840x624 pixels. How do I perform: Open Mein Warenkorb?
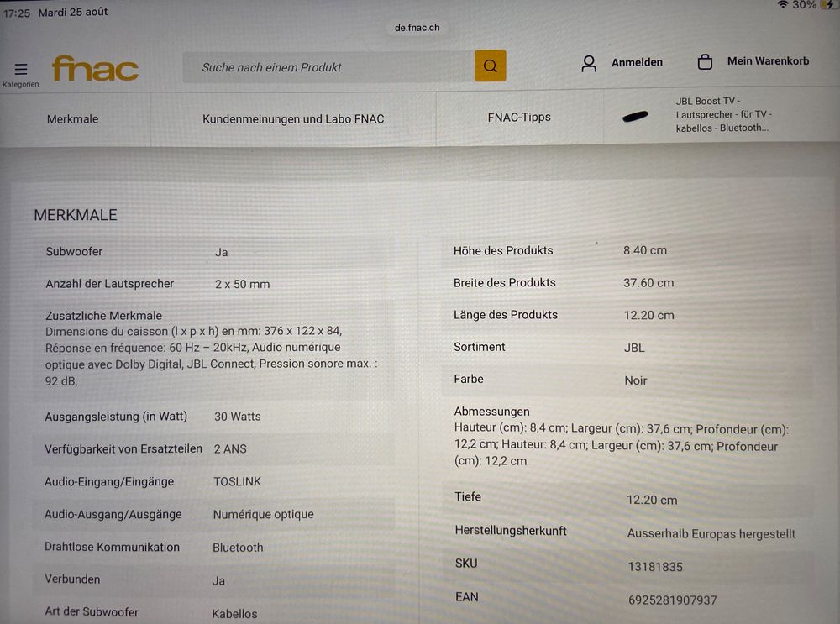[x=769, y=61]
